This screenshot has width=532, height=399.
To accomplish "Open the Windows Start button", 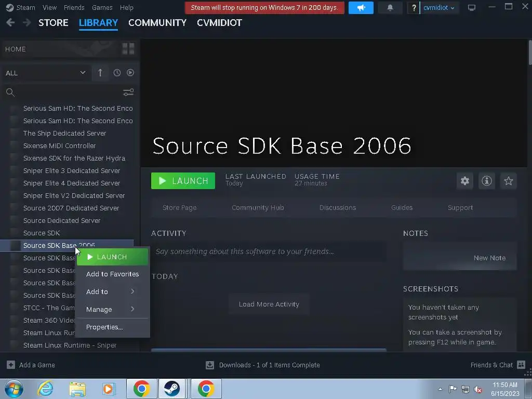I will coord(14,389).
